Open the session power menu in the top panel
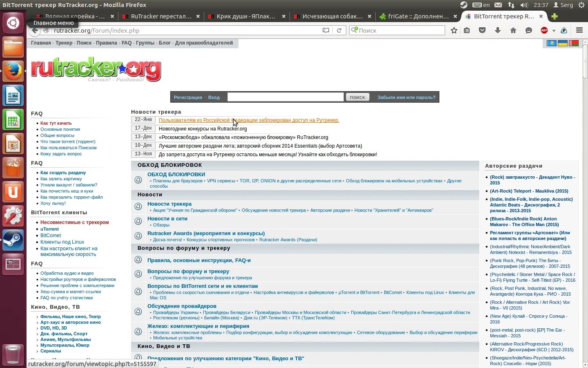The height and width of the screenshot is (368, 588). tap(581, 5)
